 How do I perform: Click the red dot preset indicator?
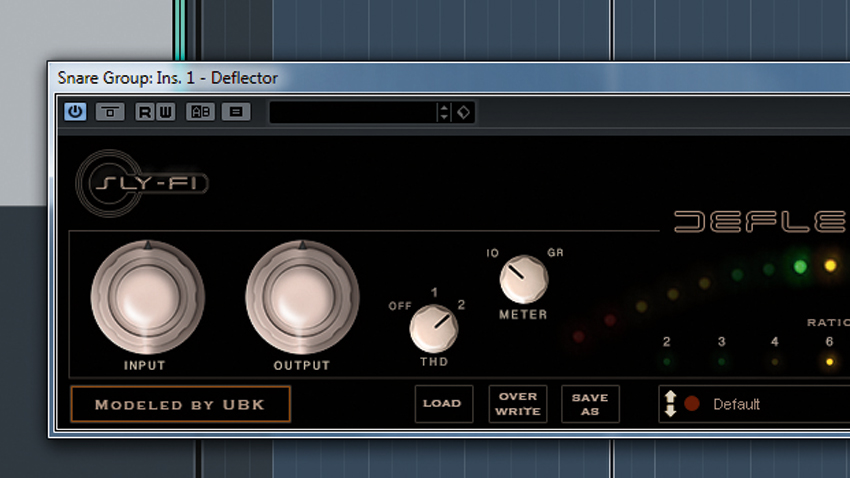[692, 404]
